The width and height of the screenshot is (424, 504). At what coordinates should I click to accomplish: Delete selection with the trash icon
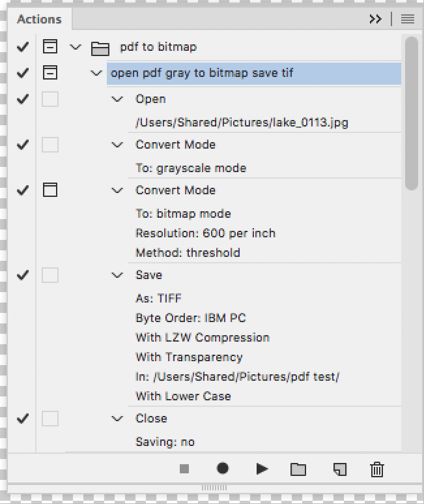[376, 469]
